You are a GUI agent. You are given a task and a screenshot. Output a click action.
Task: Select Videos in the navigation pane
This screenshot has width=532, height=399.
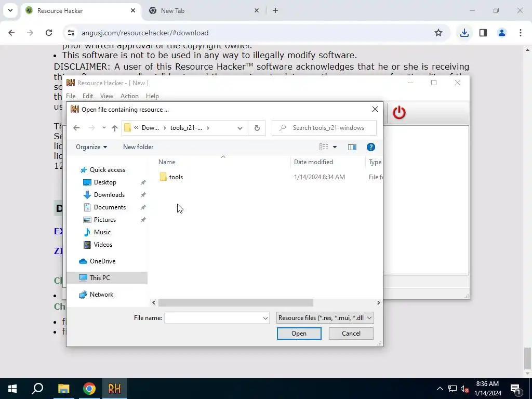[x=103, y=245]
